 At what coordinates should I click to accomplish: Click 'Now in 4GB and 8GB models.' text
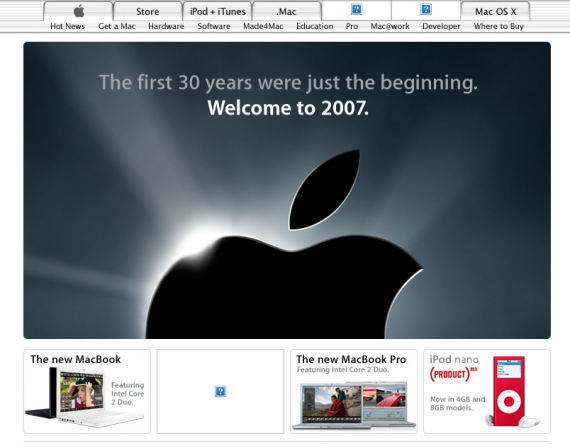click(x=457, y=403)
